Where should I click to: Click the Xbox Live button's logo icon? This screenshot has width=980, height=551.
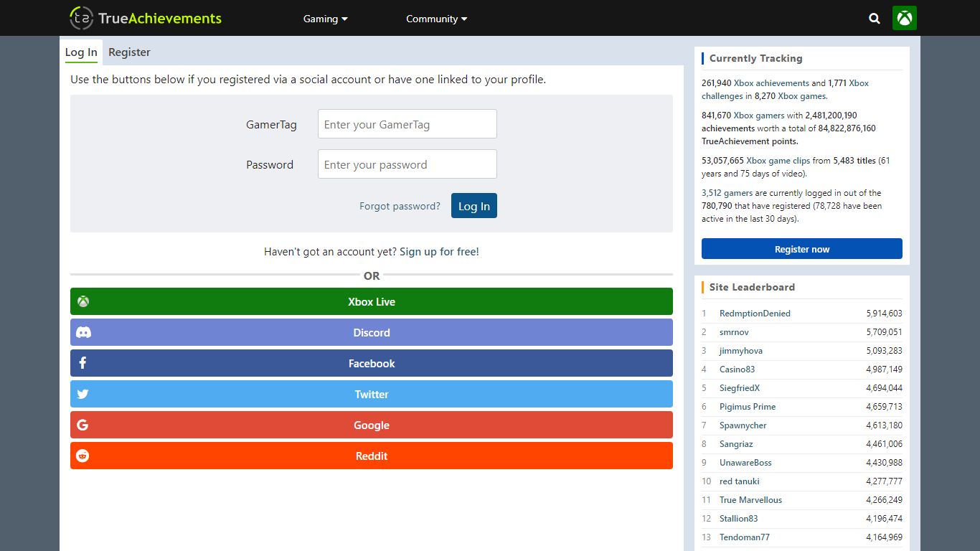tap(83, 301)
